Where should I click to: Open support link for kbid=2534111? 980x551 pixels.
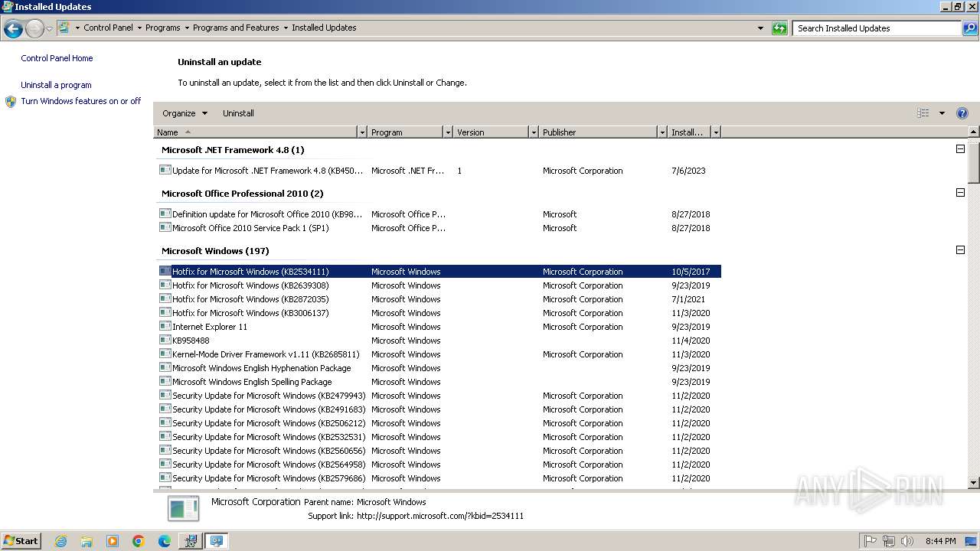point(440,516)
